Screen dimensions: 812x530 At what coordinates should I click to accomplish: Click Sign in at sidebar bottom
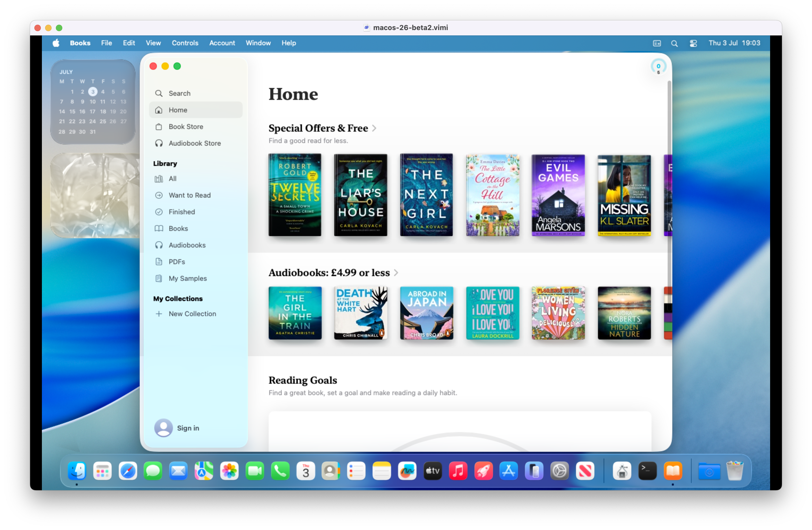(187, 428)
